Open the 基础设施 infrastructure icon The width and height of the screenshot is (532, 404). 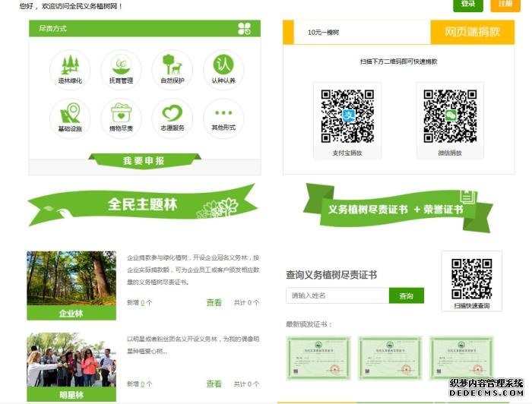(x=70, y=118)
